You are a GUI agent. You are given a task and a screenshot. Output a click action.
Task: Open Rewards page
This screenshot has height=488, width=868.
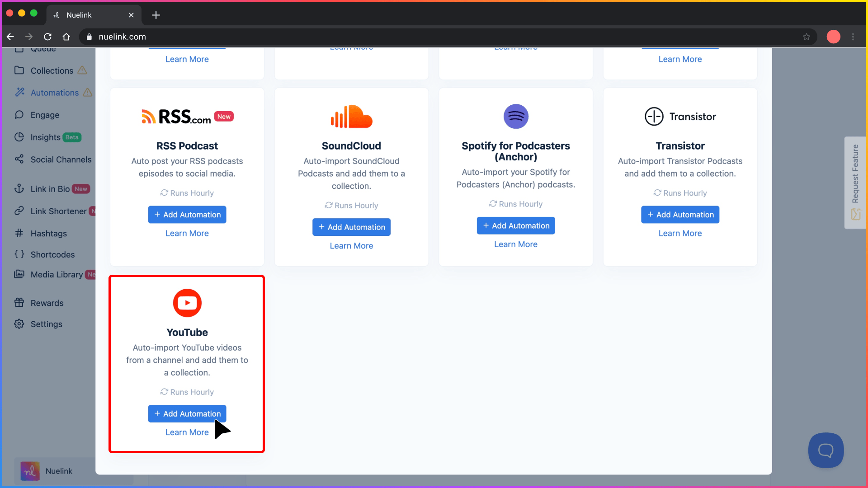tap(47, 303)
